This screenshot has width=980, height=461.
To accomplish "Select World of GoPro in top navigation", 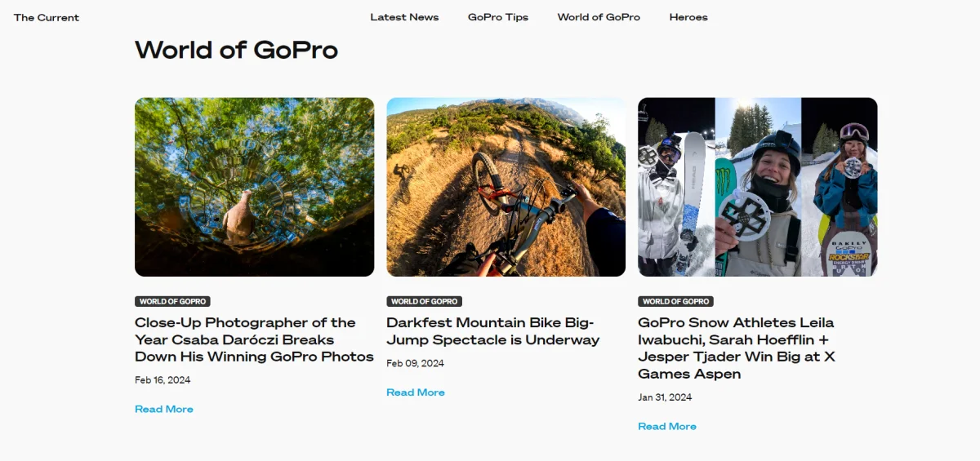I will click(x=599, y=17).
